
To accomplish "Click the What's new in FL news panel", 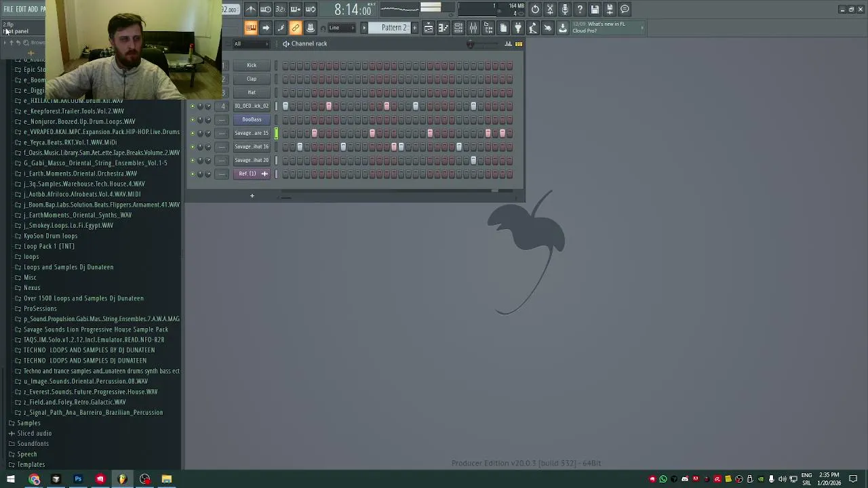I will (607, 28).
